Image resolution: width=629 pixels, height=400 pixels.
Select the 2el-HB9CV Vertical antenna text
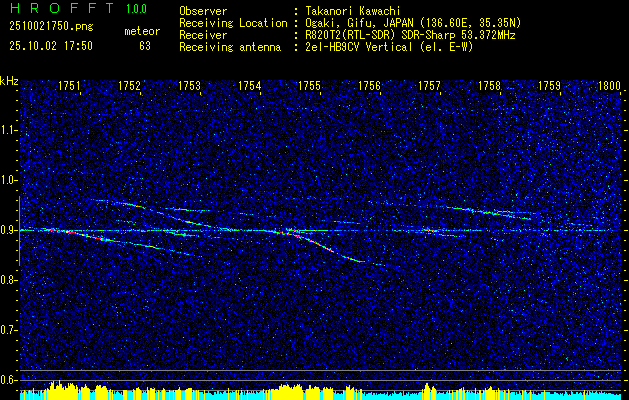pyautogui.click(x=389, y=47)
